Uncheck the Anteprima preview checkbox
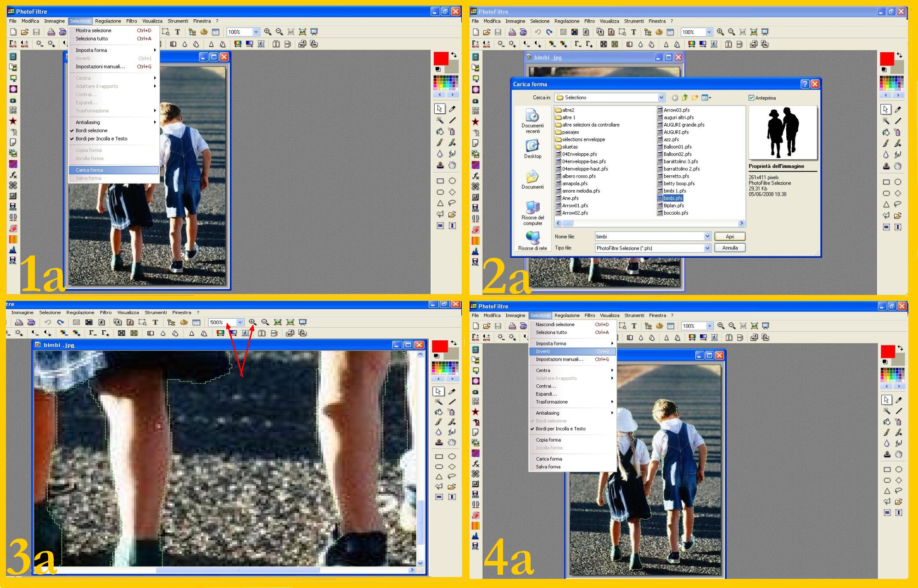The image size is (918, 588). click(x=751, y=98)
